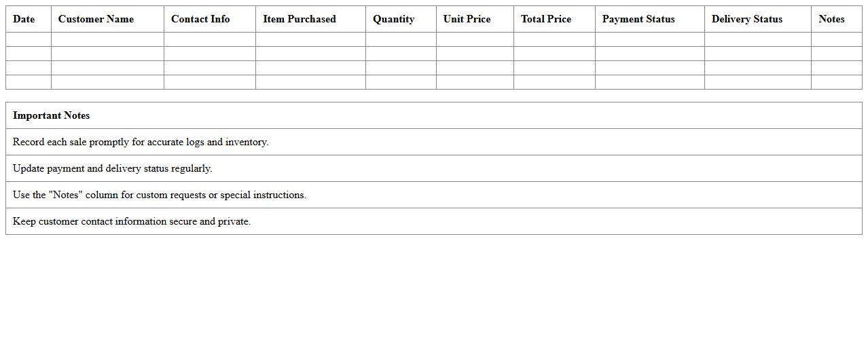
Task: Click the first empty Date cell
Action: [29, 39]
